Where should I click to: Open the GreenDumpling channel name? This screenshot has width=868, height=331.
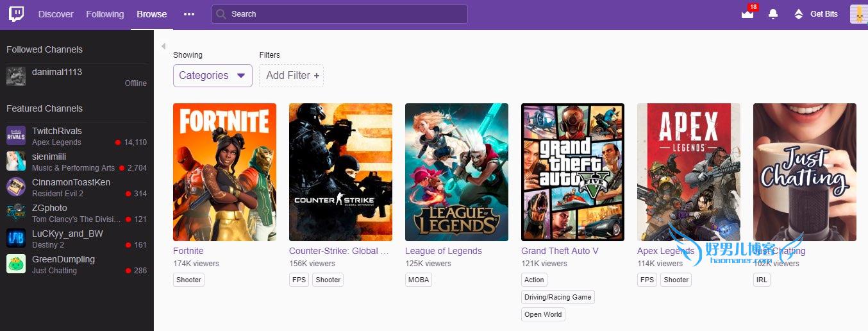point(63,259)
